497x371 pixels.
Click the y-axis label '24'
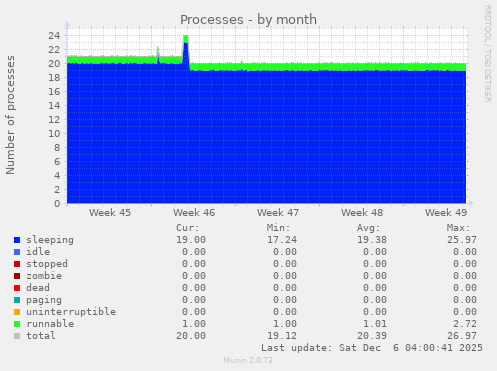54,35
